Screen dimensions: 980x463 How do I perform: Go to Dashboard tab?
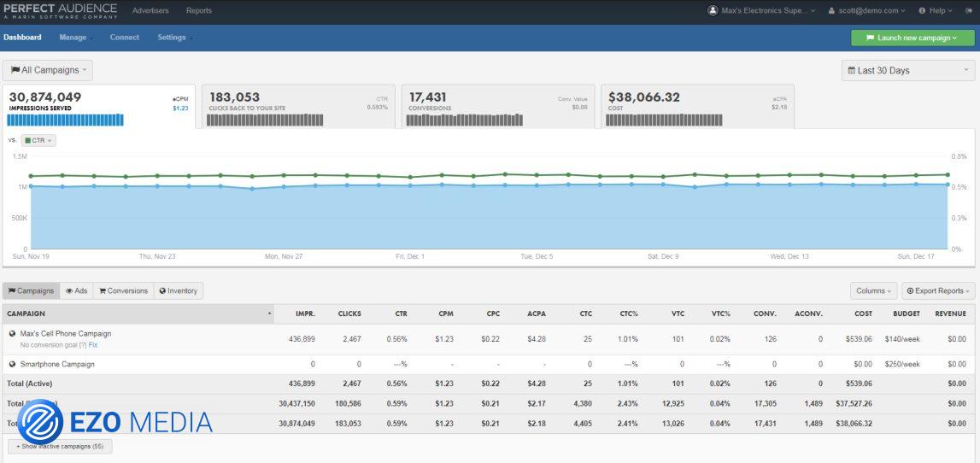pos(22,38)
